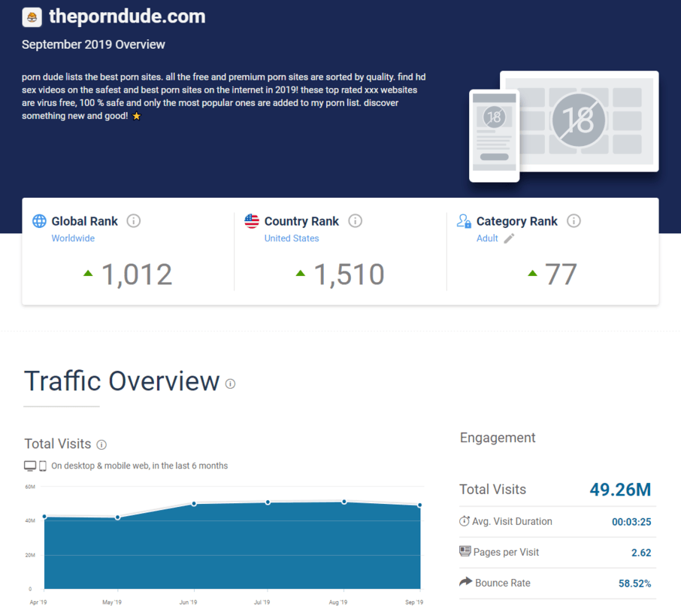681x616 pixels.
Task: Open the United States link under Country Rank
Action: point(292,238)
